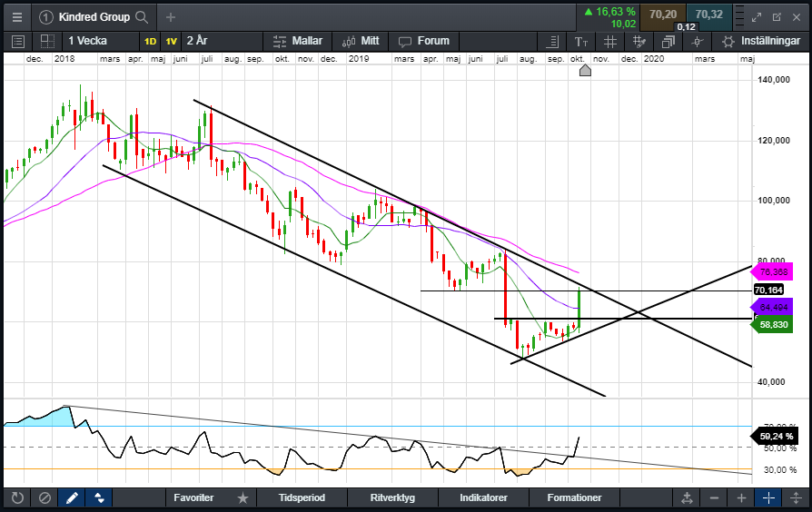Click the text labels (Tт) toolbar icon

tap(581, 41)
